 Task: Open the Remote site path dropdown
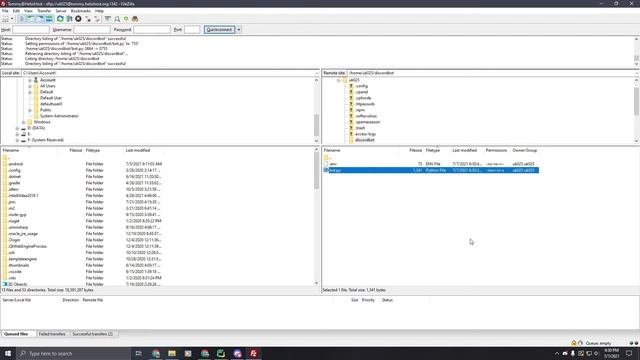point(637,73)
